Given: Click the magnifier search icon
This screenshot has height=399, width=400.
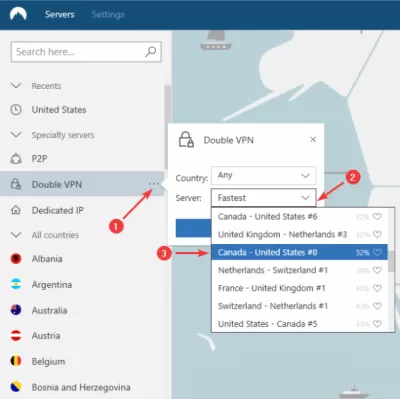Looking at the screenshot, I should coord(151,52).
